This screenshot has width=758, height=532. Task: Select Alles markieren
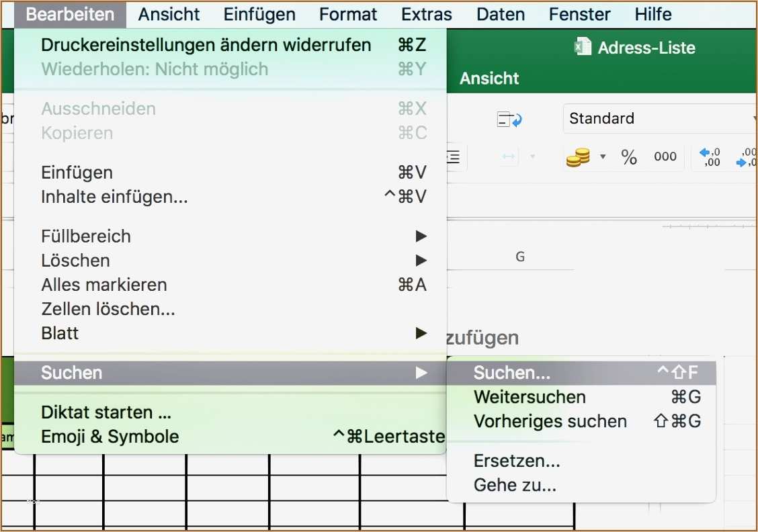click(x=230, y=285)
